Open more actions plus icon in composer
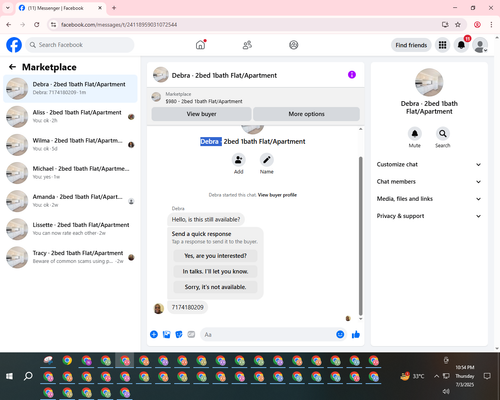This screenshot has width=500, height=400. click(154, 334)
